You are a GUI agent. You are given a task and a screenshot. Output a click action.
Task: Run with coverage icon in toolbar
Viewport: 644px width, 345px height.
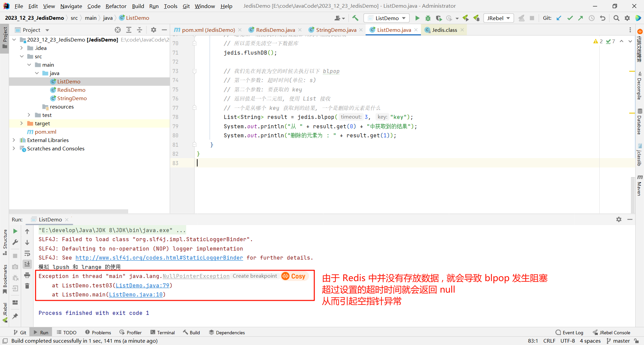click(439, 18)
